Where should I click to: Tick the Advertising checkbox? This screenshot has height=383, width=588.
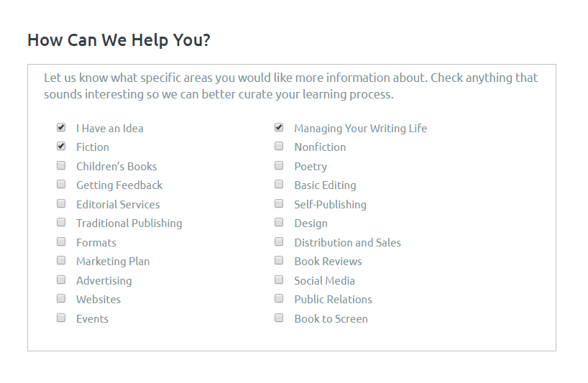click(61, 280)
